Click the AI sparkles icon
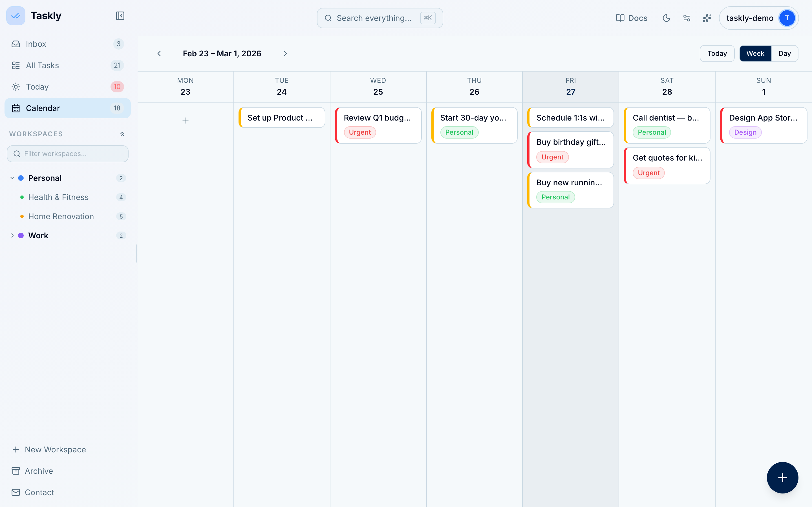 [x=707, y=18]
